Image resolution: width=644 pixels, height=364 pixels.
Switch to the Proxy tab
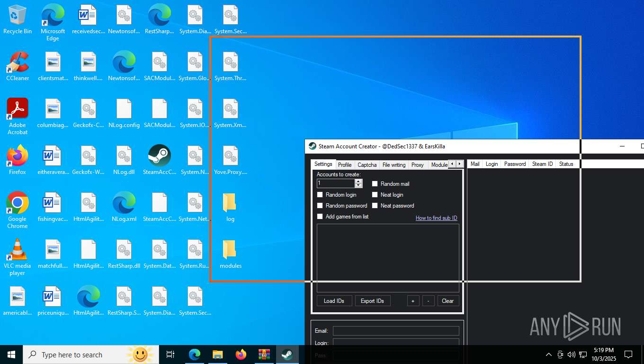[418, 165]
